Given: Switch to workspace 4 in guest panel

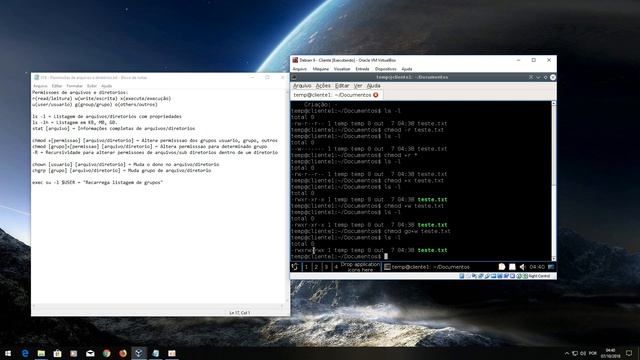Looking at the screenshot, I should pyautogui.click(x=336, y=267).
